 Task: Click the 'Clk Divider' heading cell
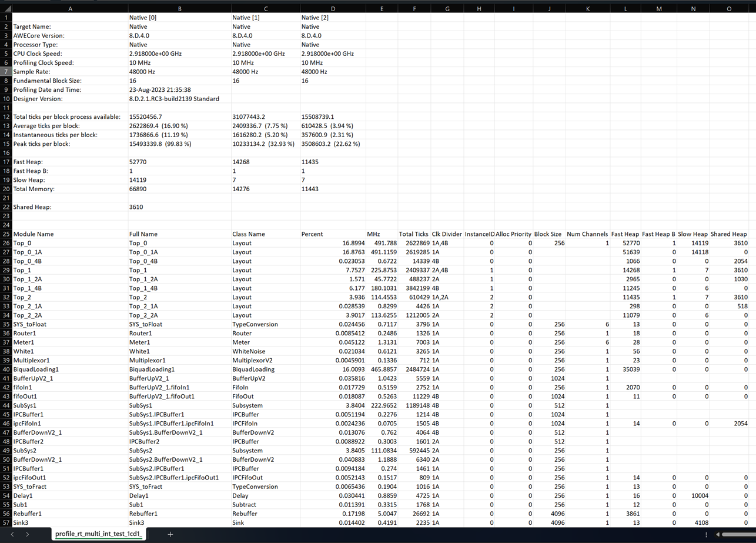[447, 234]
